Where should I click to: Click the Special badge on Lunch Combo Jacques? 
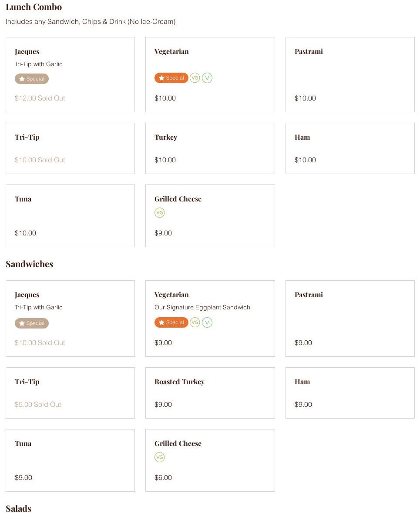tap(32, 79)
